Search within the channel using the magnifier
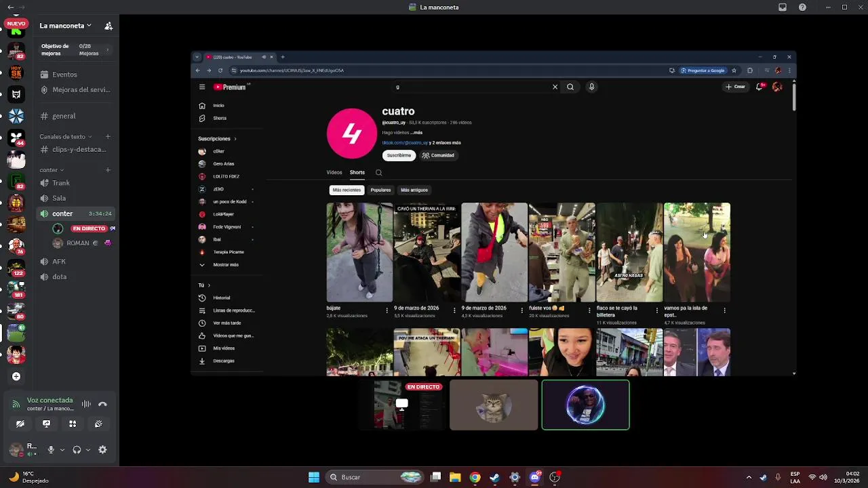This screenshot has width=868, height=488. click(x=378, y=172)
